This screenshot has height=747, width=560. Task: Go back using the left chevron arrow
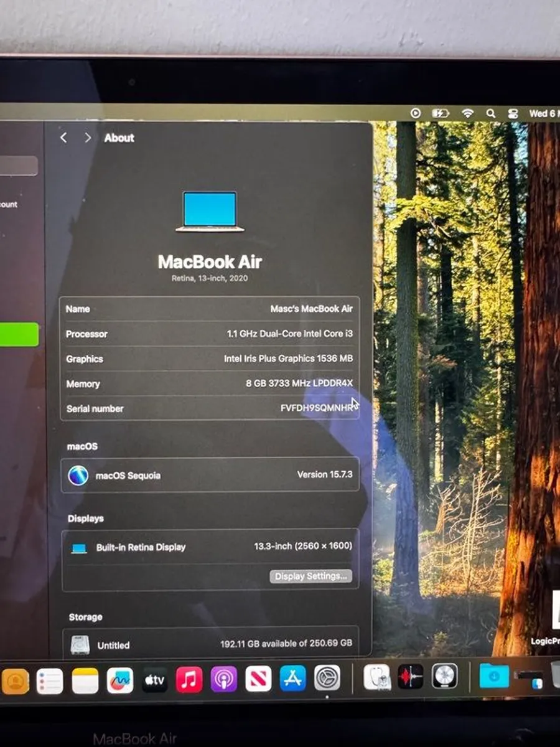click(x=63, y=138)
